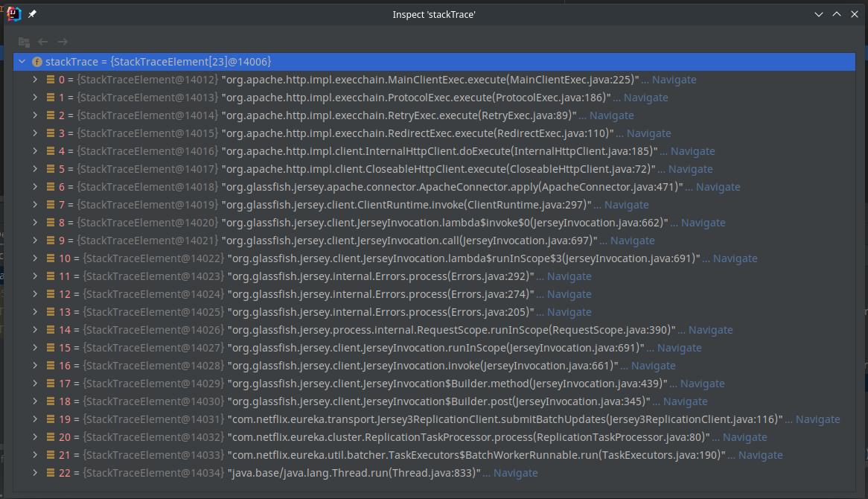Click the stack frame icon for Thread.run entry

pyautogui.click(x=51, y=472)
